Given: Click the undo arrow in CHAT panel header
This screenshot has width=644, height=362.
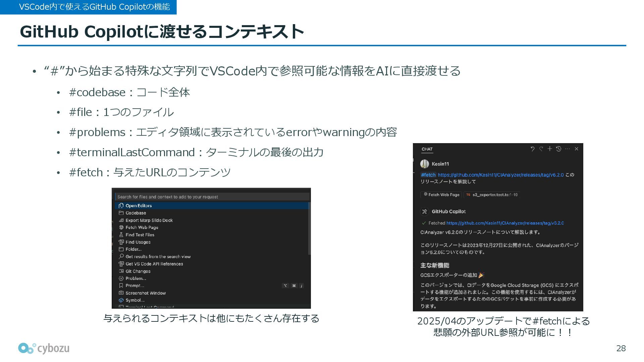Looking at the screenshot, I should point(532,149).
